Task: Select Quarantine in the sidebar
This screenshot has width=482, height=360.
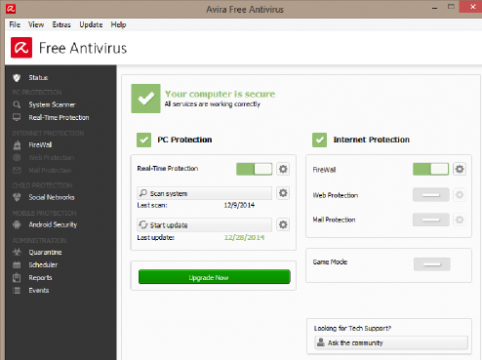Action: coord(45,252)
